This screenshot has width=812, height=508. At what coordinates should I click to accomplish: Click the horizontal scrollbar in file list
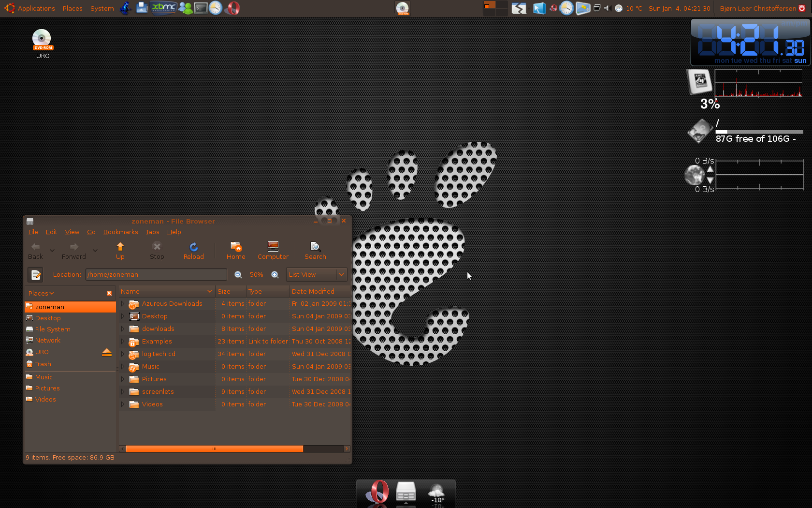pyautogui.click(x=214, y=449)
